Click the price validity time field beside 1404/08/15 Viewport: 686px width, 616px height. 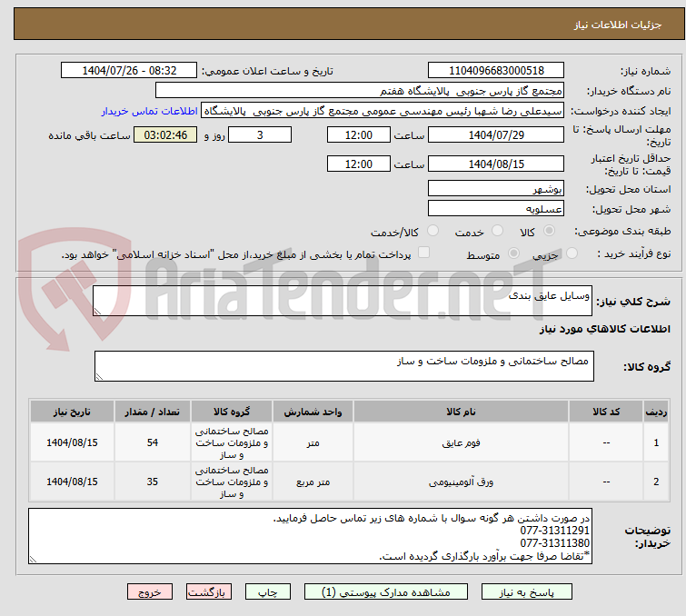359,164
